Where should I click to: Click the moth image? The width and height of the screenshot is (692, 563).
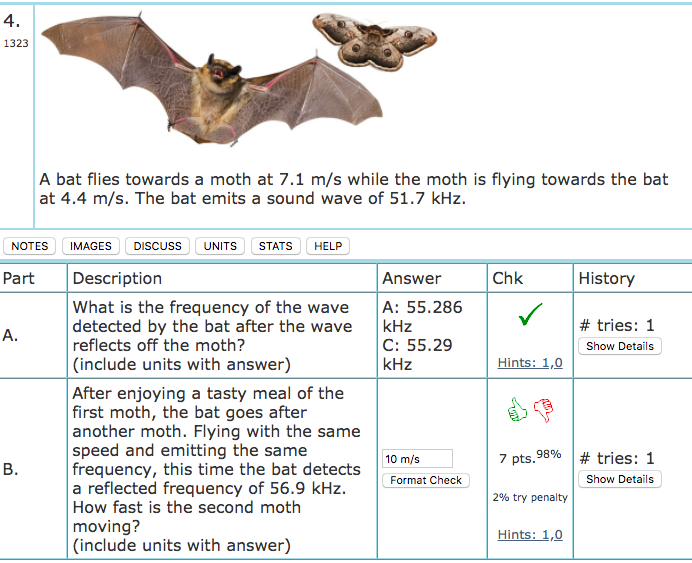click(360, 41)
